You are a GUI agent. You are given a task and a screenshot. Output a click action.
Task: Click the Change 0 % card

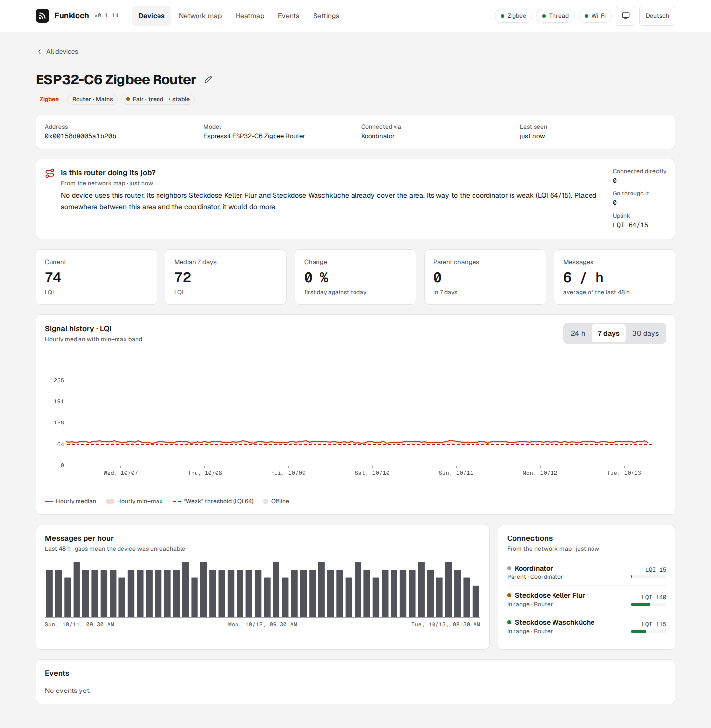[x=355, y=277]
